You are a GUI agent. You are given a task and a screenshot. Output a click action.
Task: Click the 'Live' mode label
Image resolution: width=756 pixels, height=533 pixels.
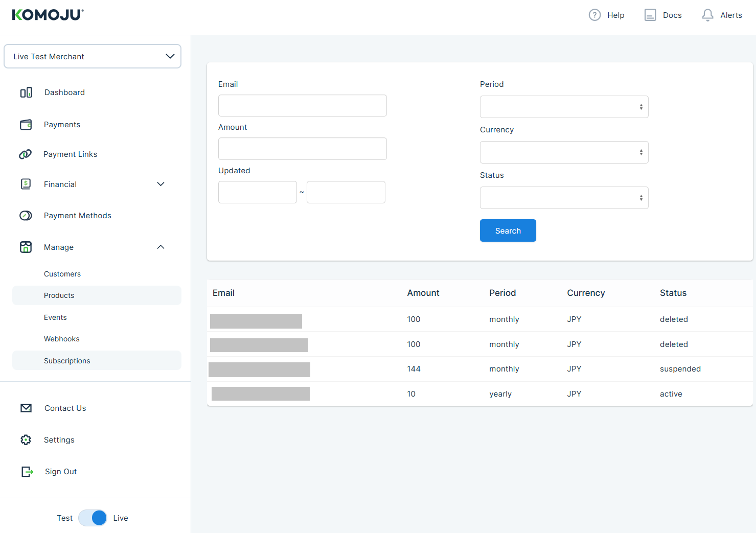click(120, 518)
